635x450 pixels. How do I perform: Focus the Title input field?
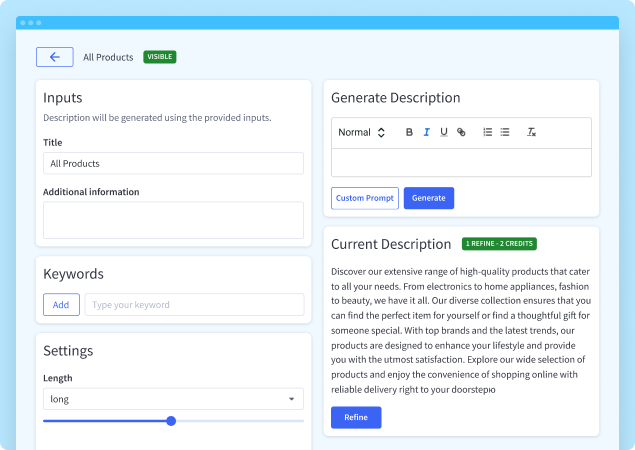[x=173, y=163]
